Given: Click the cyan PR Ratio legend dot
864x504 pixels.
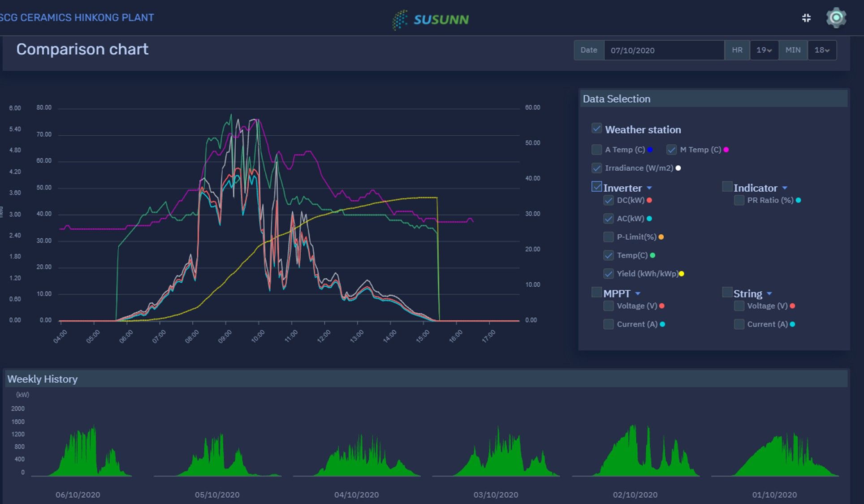Looking at the screenshot, I should [x=798, y=200].
